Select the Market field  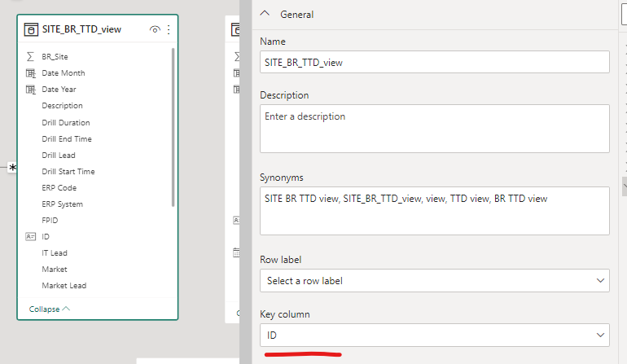55,270
